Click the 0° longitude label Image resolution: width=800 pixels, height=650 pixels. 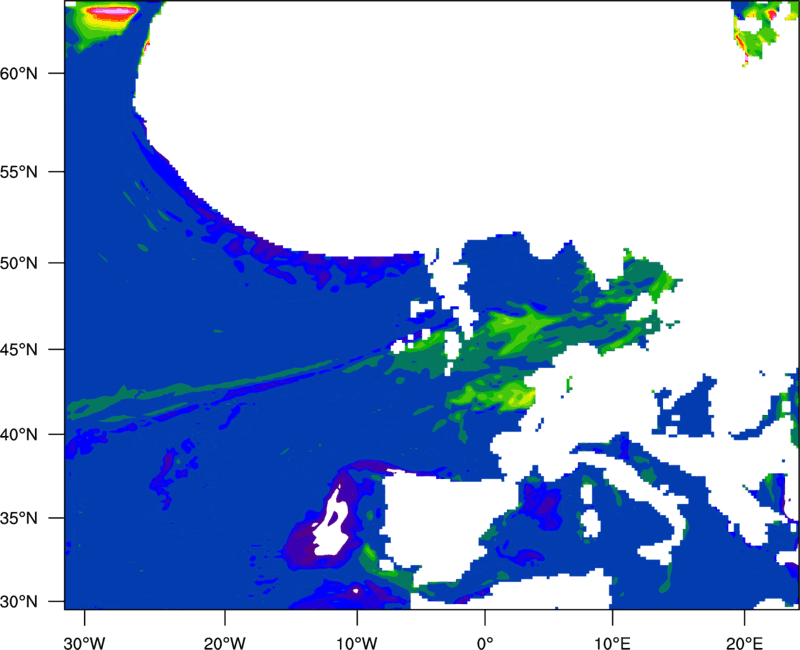[485, 643]
